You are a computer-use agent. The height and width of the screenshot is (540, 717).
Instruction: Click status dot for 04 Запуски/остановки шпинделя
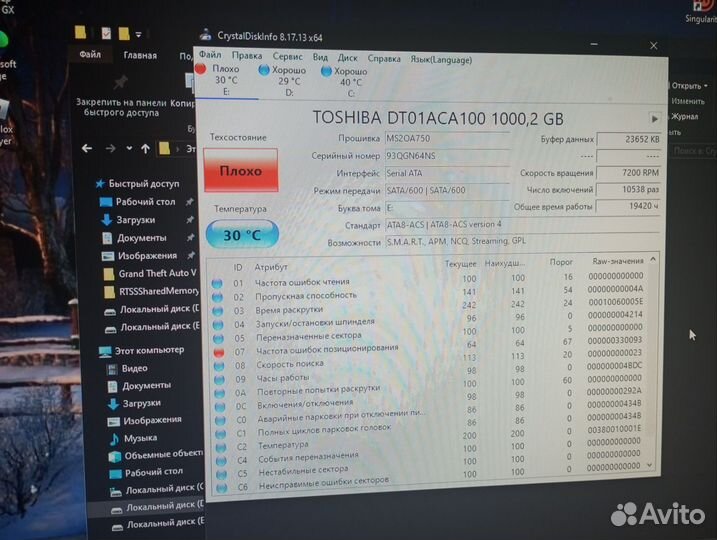coord(218,325)
